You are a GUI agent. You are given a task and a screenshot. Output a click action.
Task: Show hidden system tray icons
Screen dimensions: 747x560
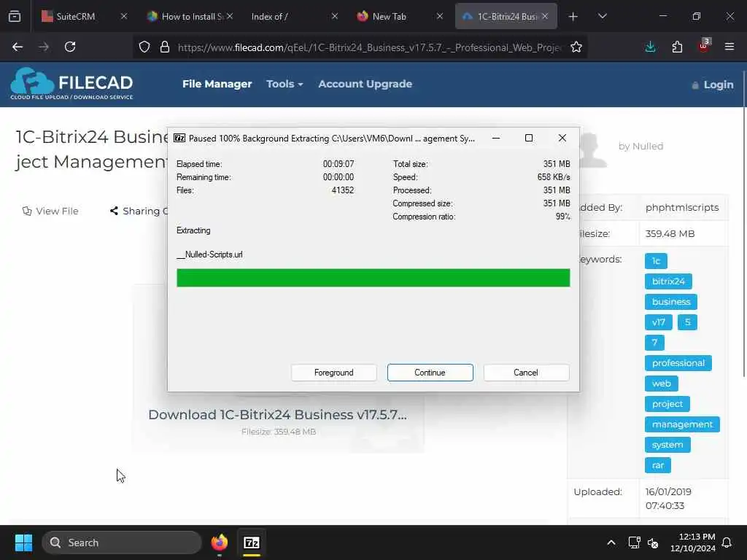[x=611, y=542]
